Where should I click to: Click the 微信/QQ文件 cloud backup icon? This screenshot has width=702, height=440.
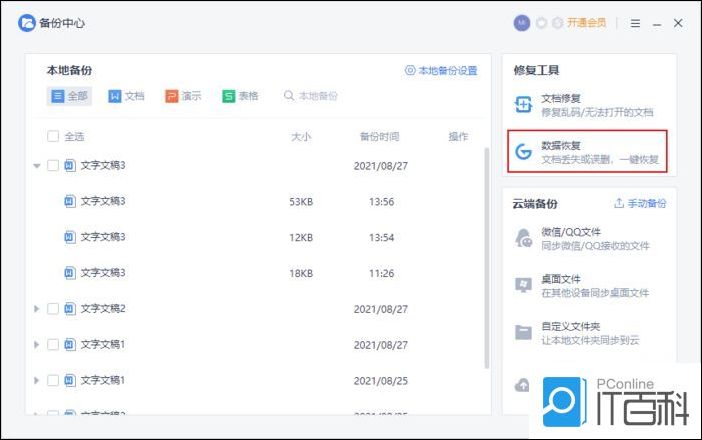pos(523,238)
